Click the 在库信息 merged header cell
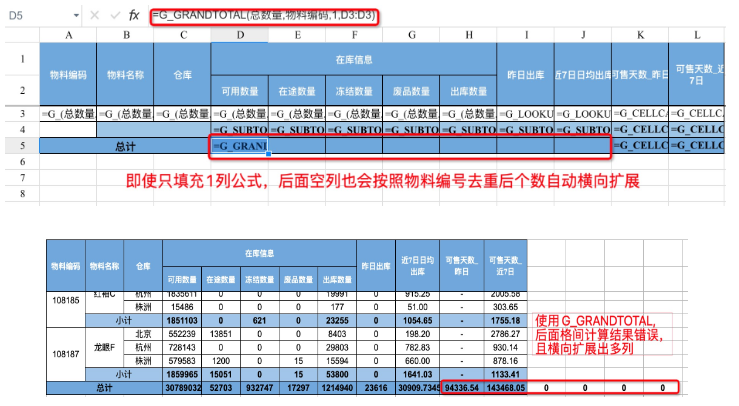Screen dimensions: 739x406 point(353,59)
